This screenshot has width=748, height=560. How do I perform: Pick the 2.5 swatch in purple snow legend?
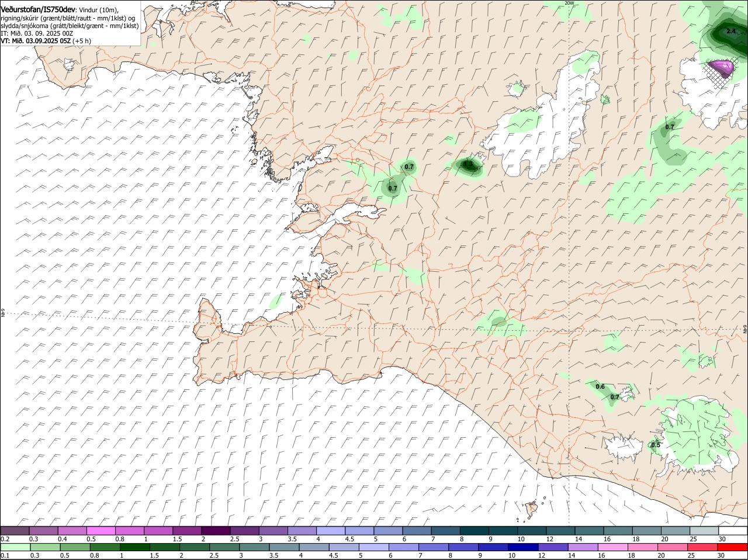pos(244,530)
